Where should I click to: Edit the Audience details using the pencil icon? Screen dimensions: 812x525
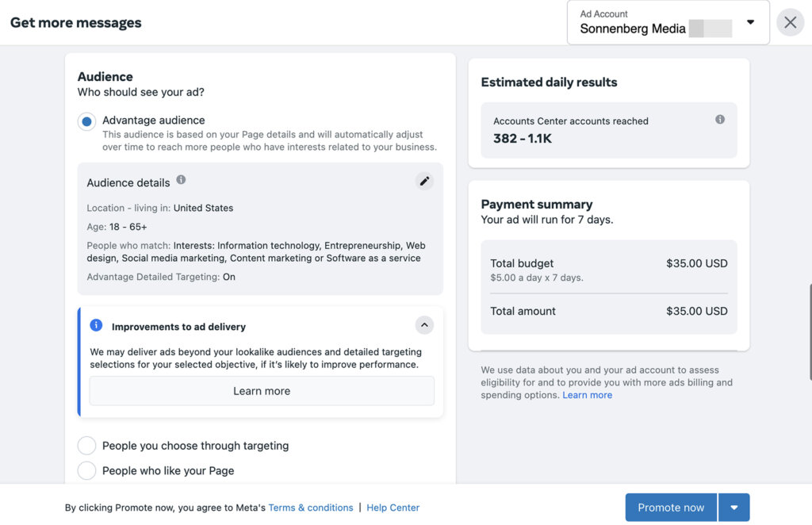(x=424, y=181)
